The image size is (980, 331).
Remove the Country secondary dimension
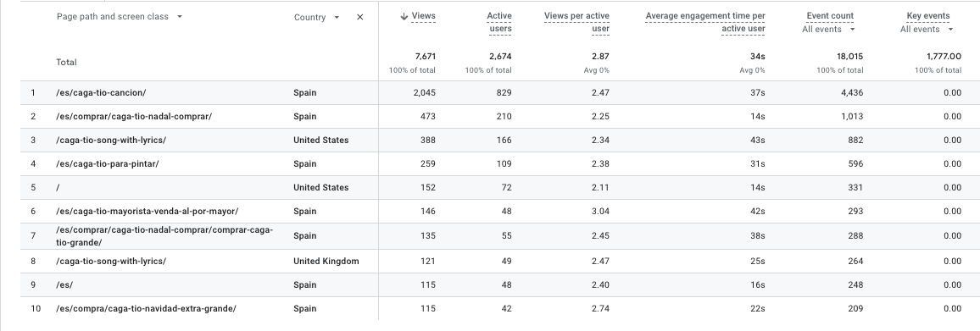point(360,18)
